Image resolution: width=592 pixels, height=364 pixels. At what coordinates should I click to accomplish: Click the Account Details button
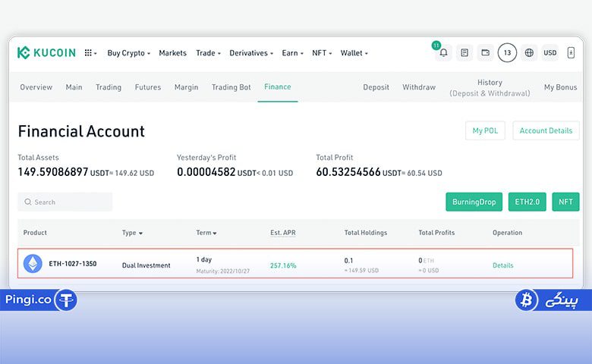(546, 130)
